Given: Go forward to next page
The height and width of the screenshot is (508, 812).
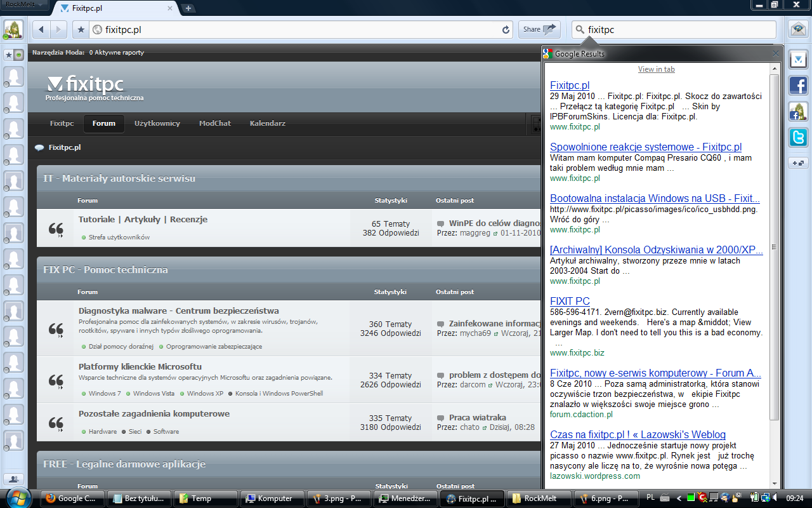Looking at the screenshot, I should (58, 29).
